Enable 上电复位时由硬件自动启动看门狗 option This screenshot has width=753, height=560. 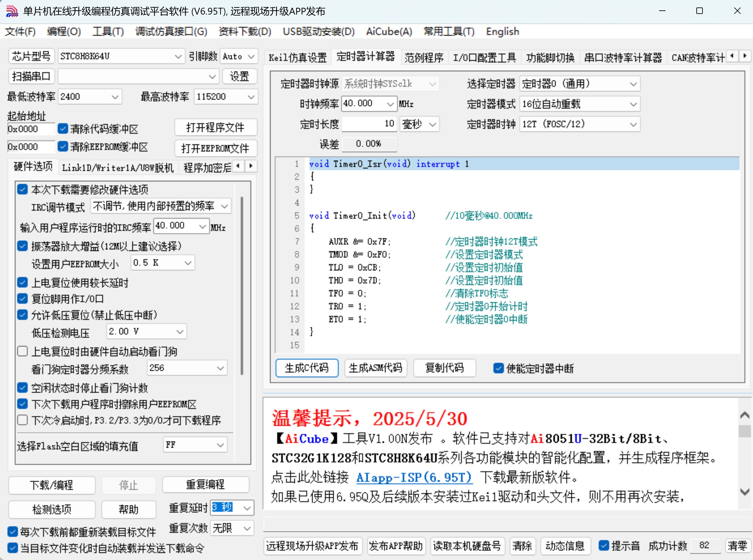tap(23, 351)
